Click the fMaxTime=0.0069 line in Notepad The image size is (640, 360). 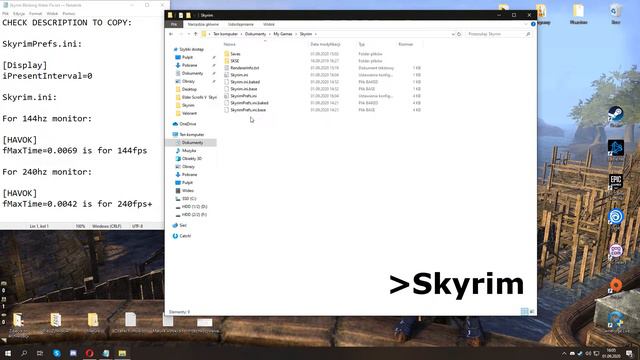pyautogui.click(x=75, y=151)
